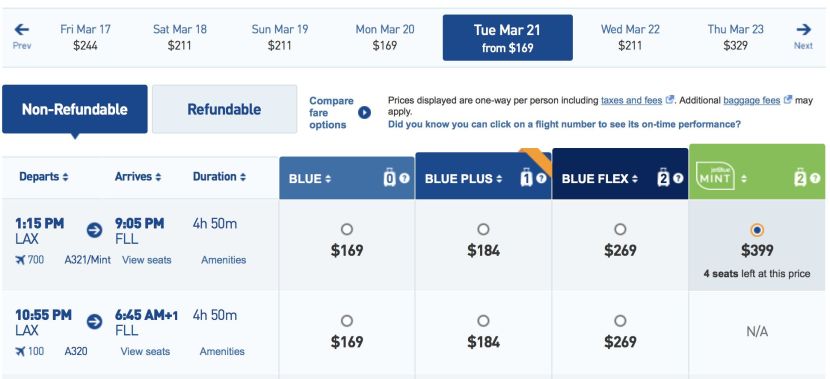
Task: Sort flights by Duration column
Action: click(x=219, y=177)
